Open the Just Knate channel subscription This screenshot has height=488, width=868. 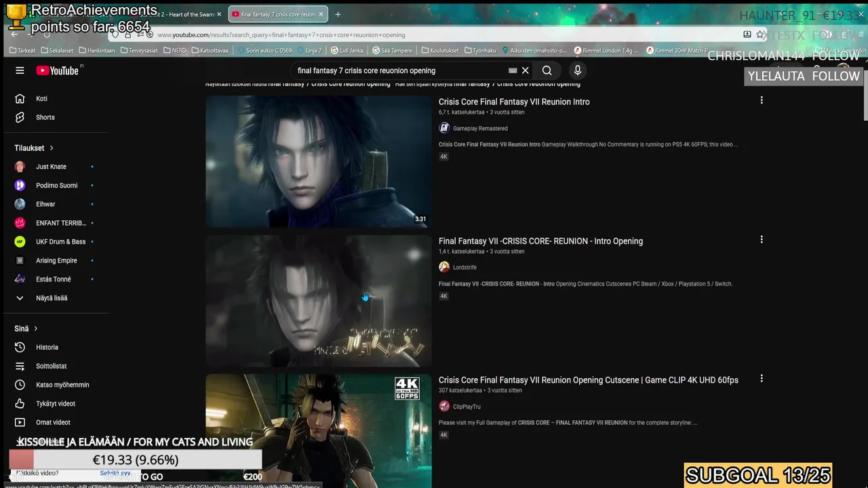click(54, 167)
